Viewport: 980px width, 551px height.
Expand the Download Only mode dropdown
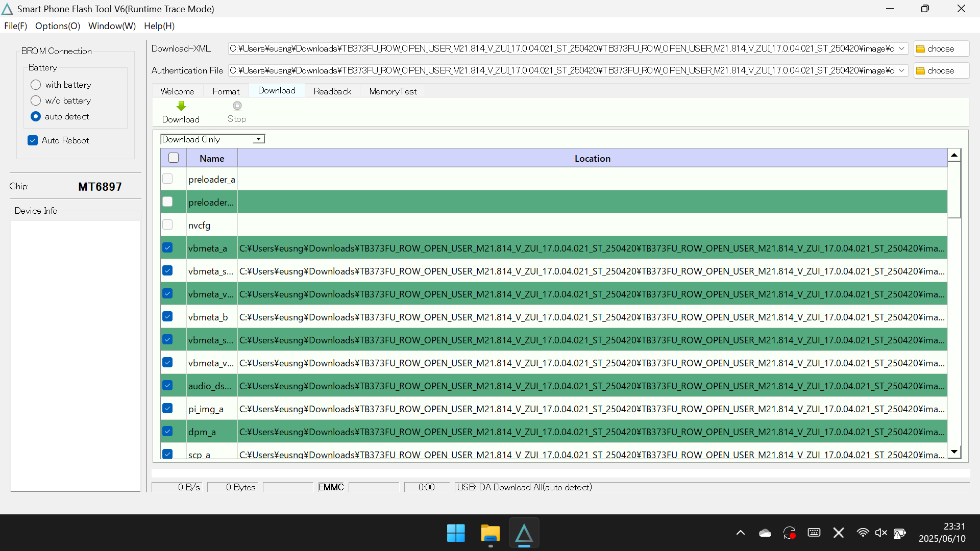(259, 139)
